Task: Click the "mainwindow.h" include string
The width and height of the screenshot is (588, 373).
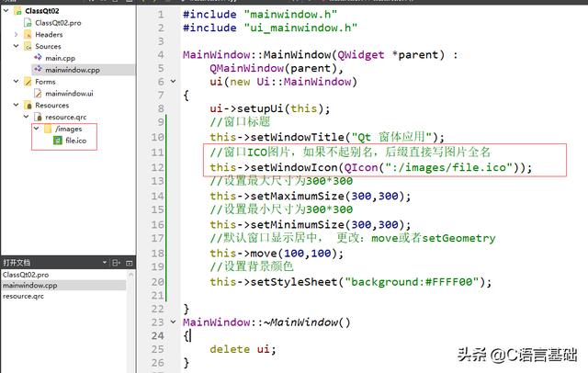Action: click(x=290, y=15)
